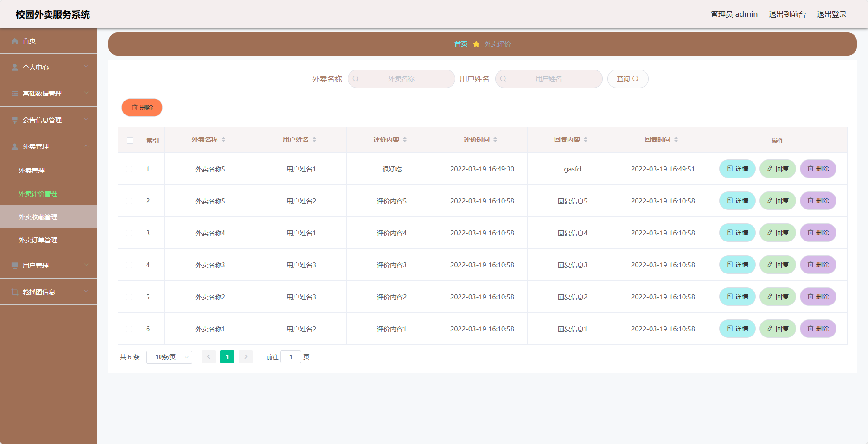Click the search icon in 用户姓名 field

[x=504, y=79]
